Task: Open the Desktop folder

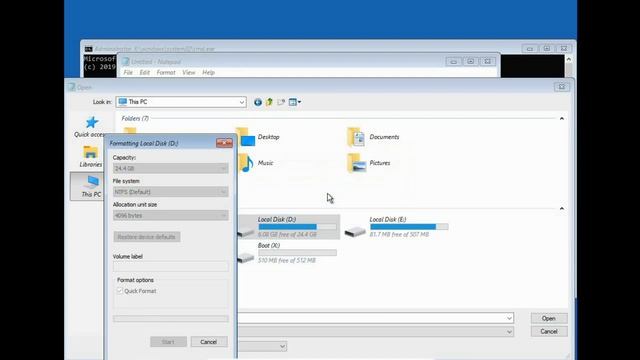Action: [259, 137]
